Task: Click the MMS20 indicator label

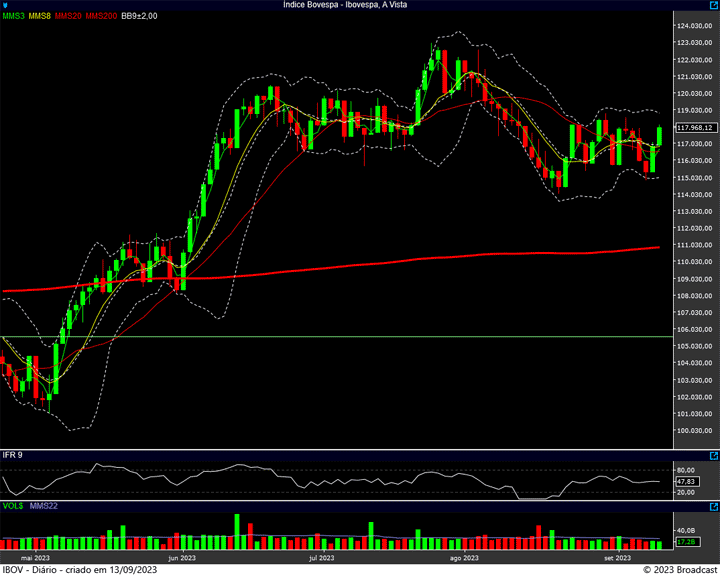Action: click(x=69, y=16)
